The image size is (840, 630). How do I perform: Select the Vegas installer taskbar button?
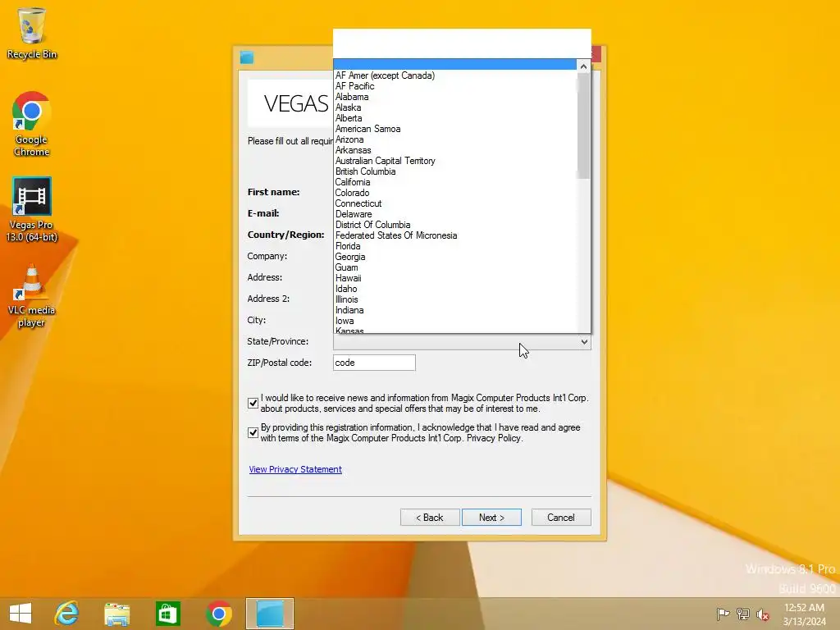(269, 614)
